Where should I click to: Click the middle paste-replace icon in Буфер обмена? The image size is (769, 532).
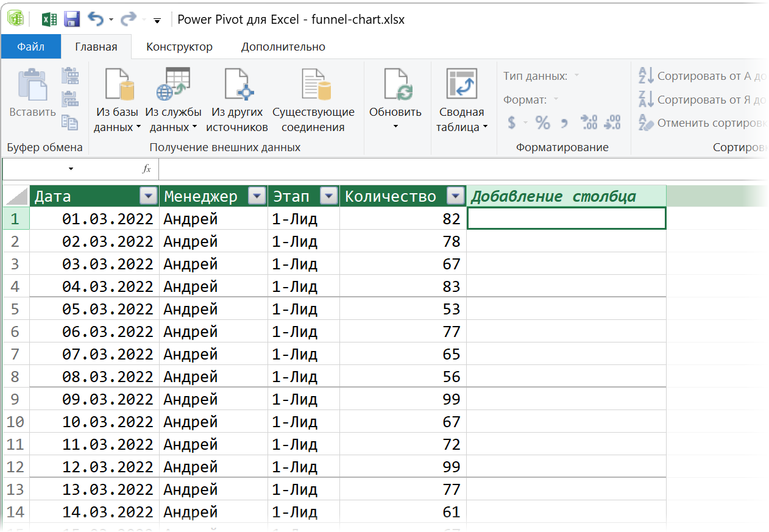point(70,99)
